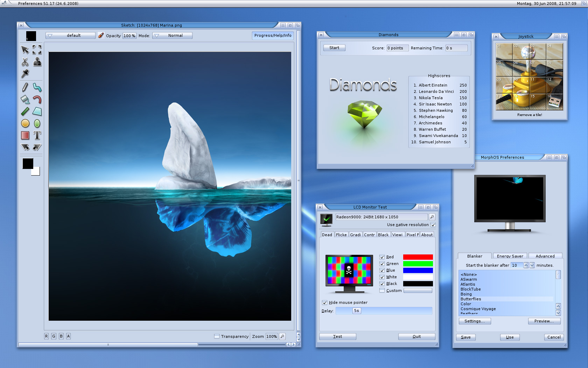588x368 pixels.
Task: Pick the eyedropper color picker tool
Action: 25,74
